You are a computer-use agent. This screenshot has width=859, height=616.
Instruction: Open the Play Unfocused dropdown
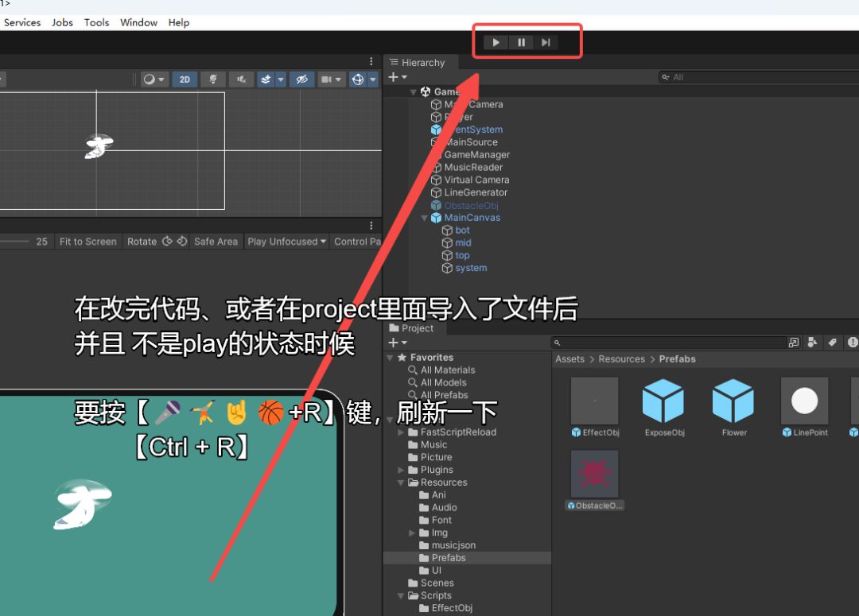(x=286, y=242)
